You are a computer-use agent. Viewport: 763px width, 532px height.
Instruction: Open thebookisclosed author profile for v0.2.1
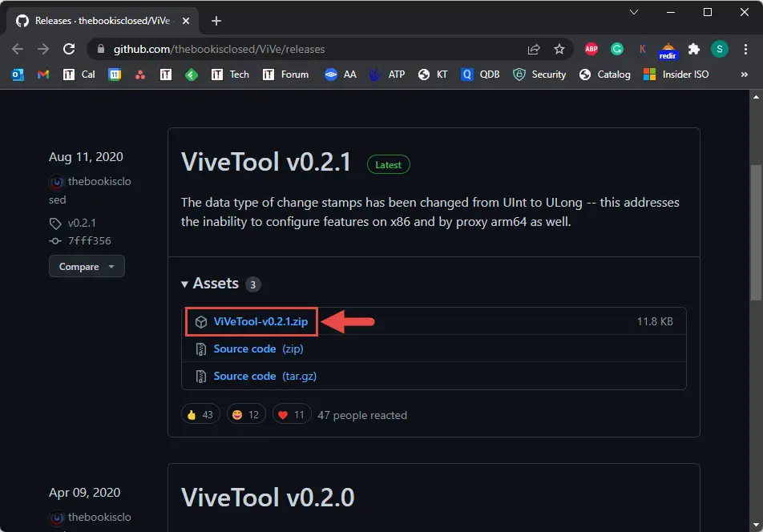pyautogui.click(x=90, y=190)
